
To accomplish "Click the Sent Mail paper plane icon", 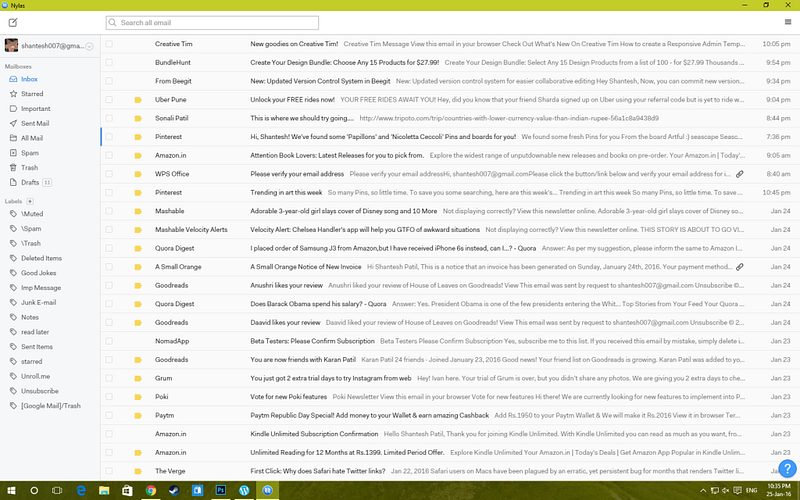I will pos(13,123).
